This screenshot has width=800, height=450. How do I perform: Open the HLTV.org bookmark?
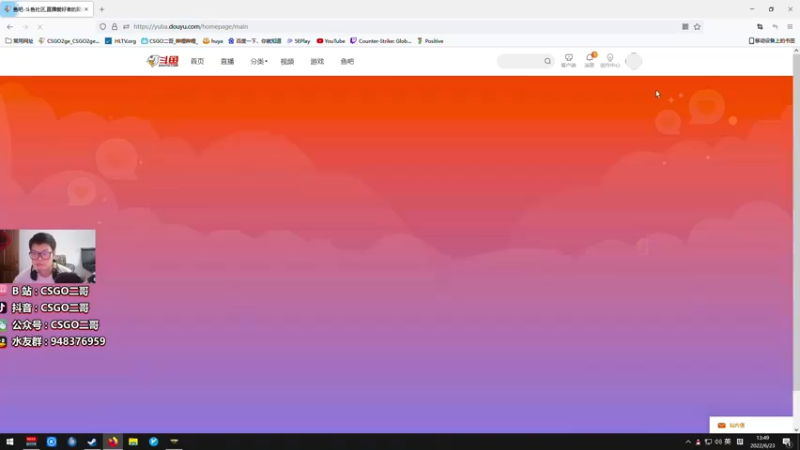[x=120, y=41]
